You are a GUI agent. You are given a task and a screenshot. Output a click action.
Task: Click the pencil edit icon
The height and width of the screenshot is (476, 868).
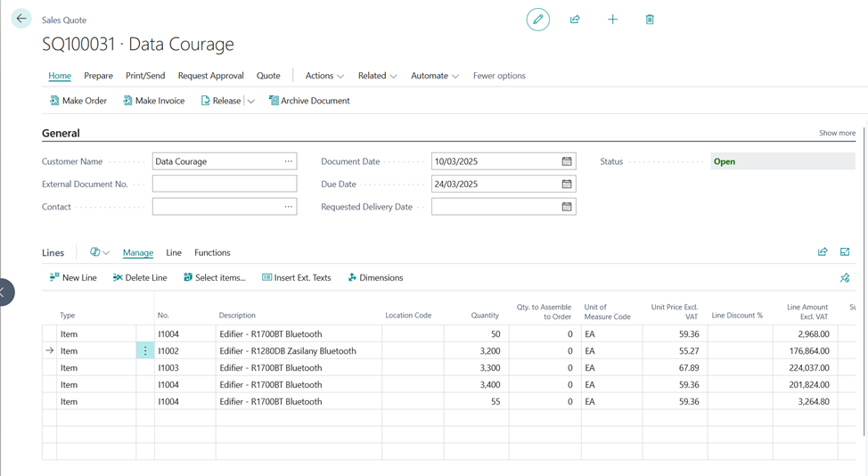click(x=537, y=20)
